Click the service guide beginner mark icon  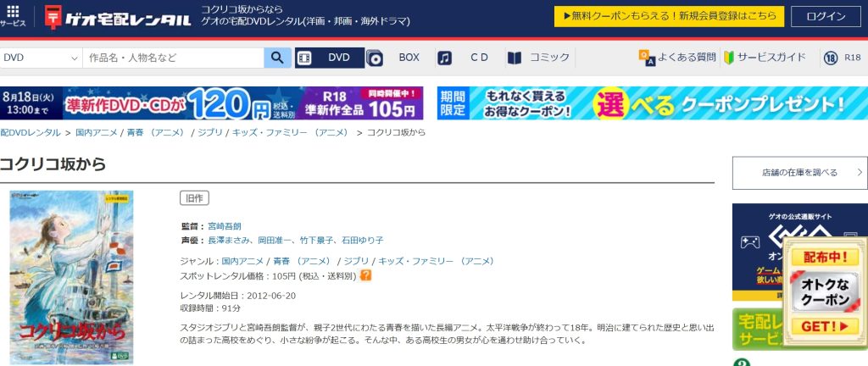(x=729, y=58)
